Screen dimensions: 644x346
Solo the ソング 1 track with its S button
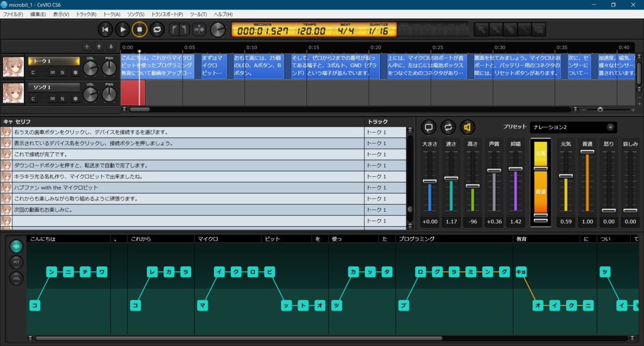[62, 98]
